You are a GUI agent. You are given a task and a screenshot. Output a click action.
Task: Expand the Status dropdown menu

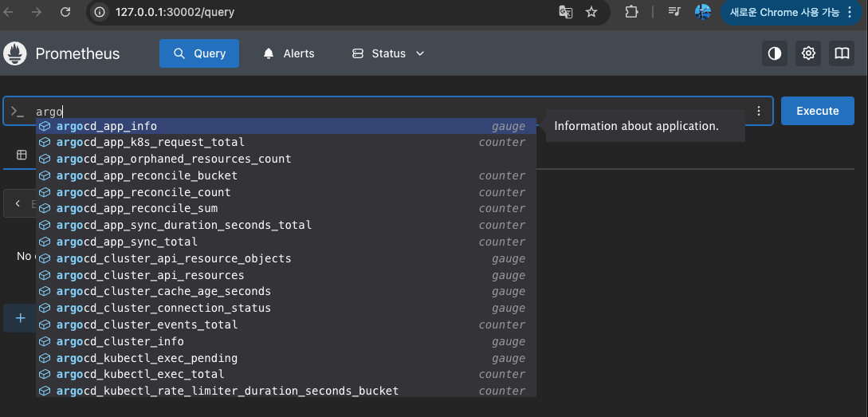click(x=389, y=53)
